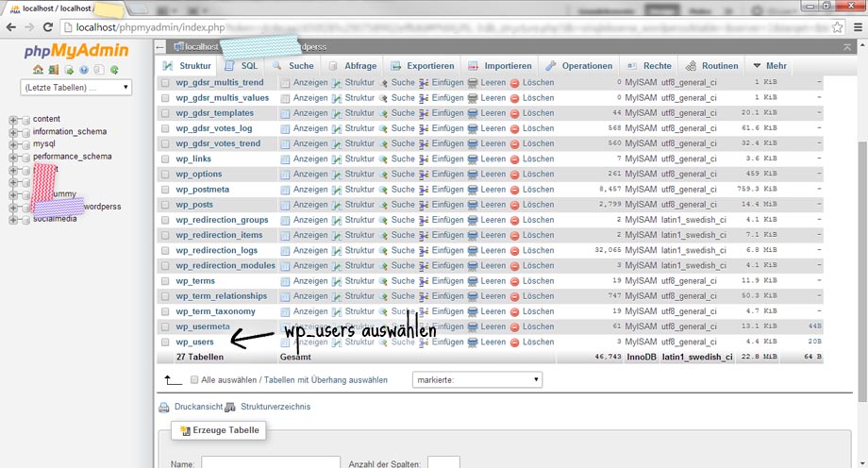Open the Operationen tab
Screen dimensions: 868x468
(x=579, y=66)
